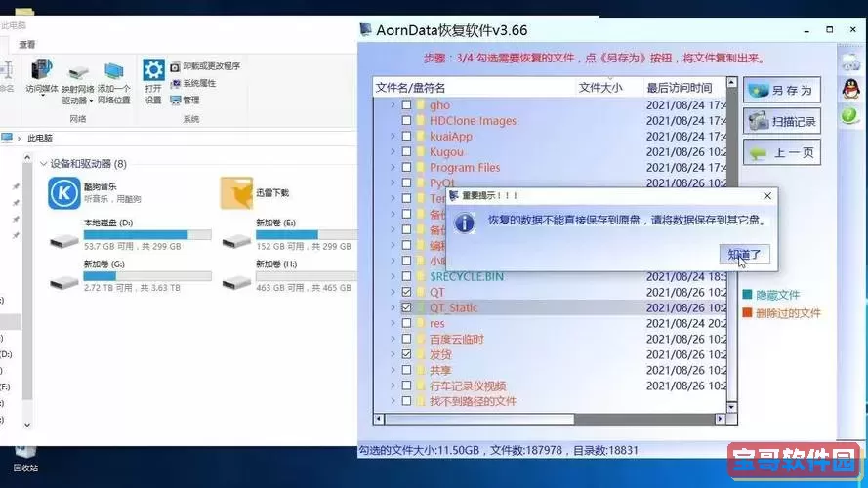Viewport: 868px width, 488px height.
Task: Click the green help icon in sidebar
Action: click(850, 115)
